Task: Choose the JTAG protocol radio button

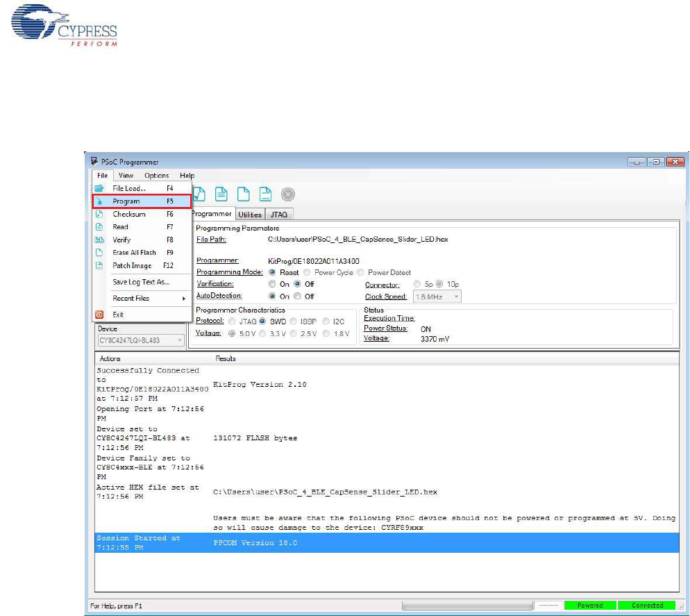Action: click(232, 321)
